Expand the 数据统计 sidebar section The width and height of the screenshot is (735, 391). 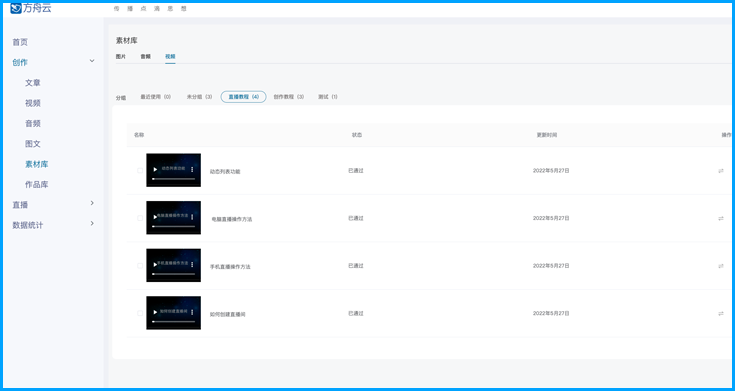(x=92, y=223)
